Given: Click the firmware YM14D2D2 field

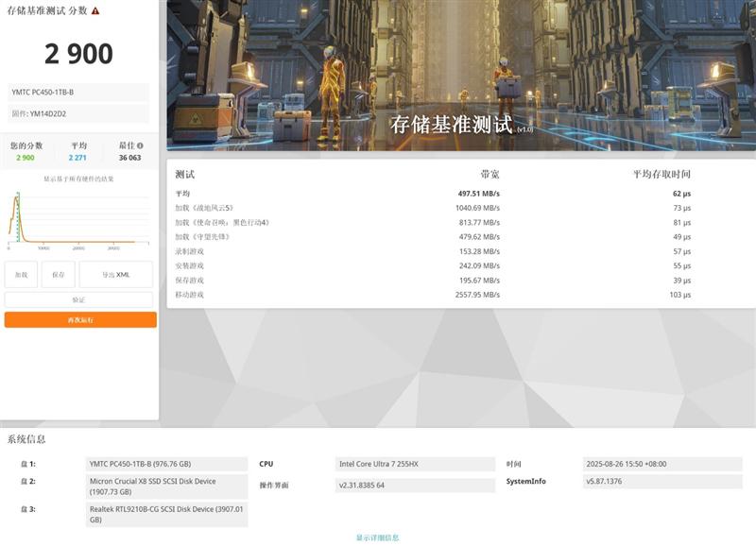Looking at the screenshot, I should [x=79, y=114].
